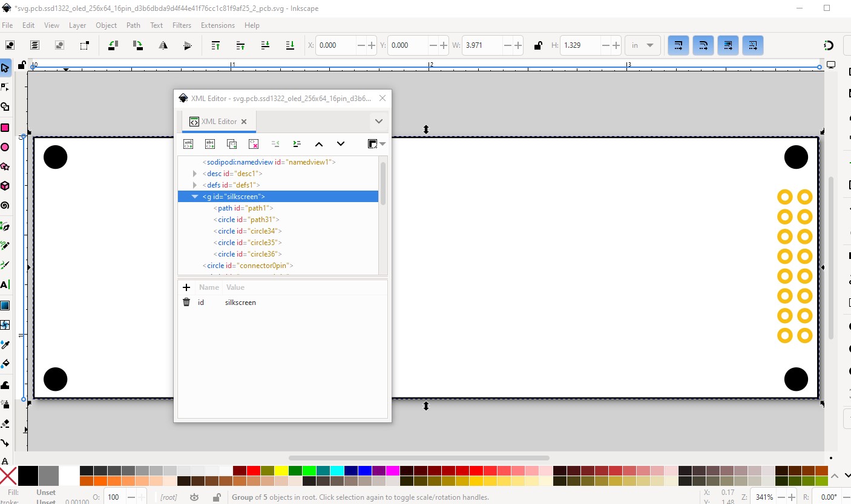The height and width of the screenshot is (504, 851).
Task: Toggle move patterns with object
Action: point(752,45)
